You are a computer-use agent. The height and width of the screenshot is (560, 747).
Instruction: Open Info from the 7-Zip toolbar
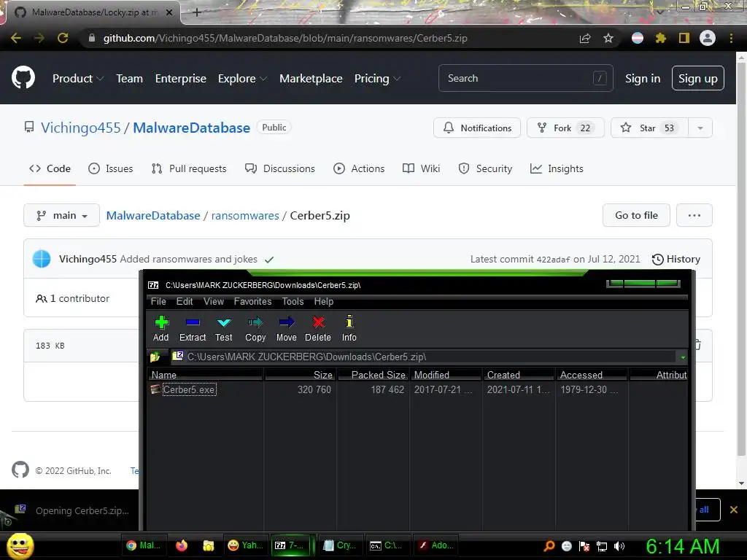[x=349, y=329]
